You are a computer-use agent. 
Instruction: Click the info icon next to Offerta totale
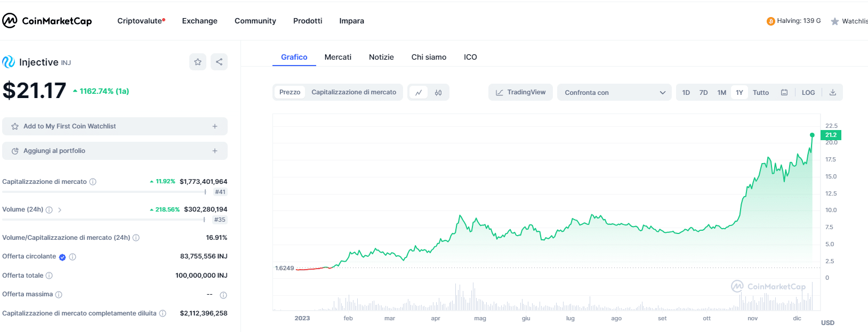pos(49,276)
